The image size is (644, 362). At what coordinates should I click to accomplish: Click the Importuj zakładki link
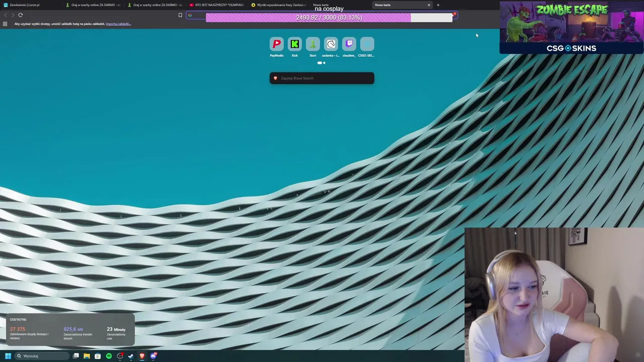point(118,24)
